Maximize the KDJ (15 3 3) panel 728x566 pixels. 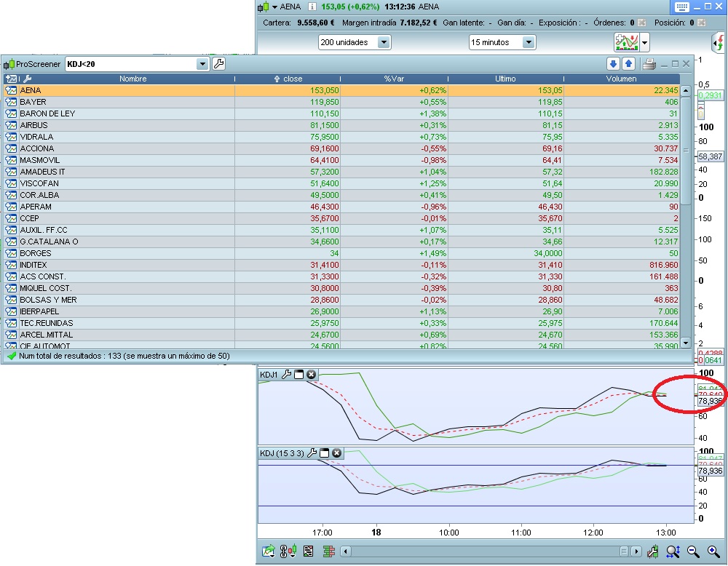point(325,453)
